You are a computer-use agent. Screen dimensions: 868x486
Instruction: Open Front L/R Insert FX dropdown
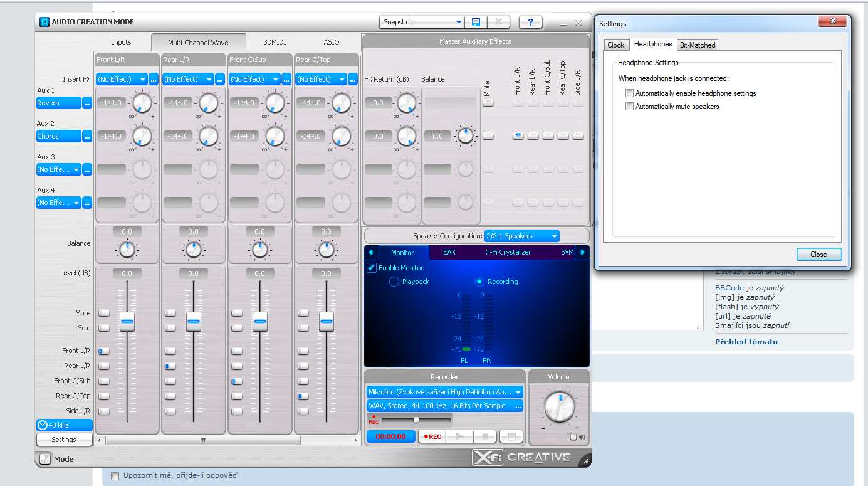[122, 79]
